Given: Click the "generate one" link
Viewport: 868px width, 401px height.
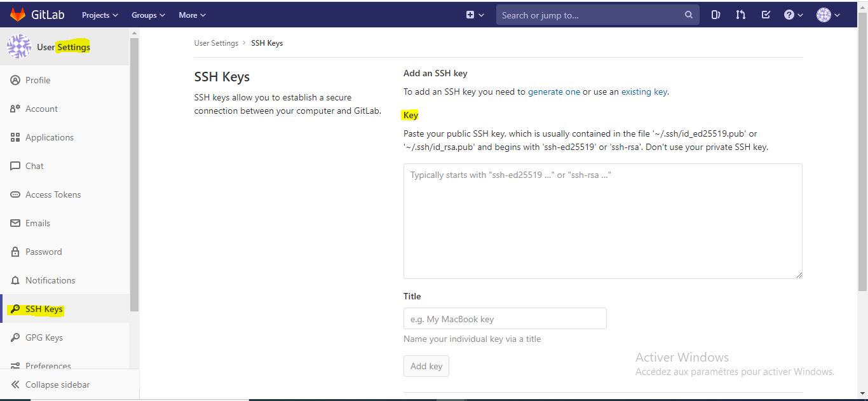Looking at the screenshot, I should [x=553, y=92].
